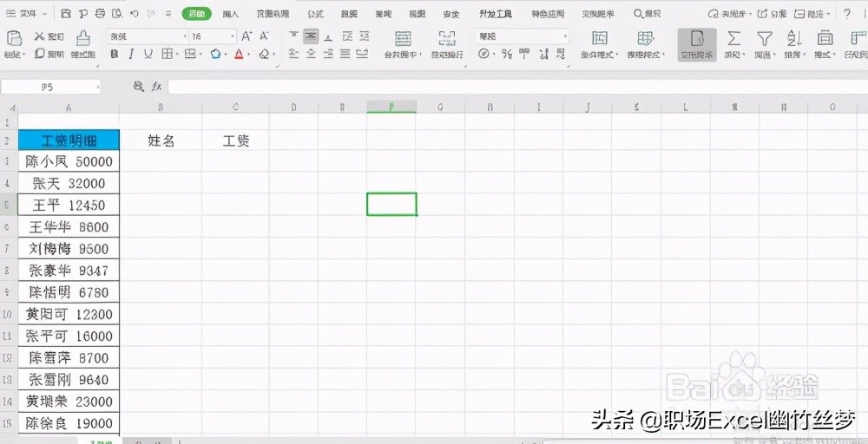
Task: Switch to the Insert ribbon tab
Action: pos(231,14)
